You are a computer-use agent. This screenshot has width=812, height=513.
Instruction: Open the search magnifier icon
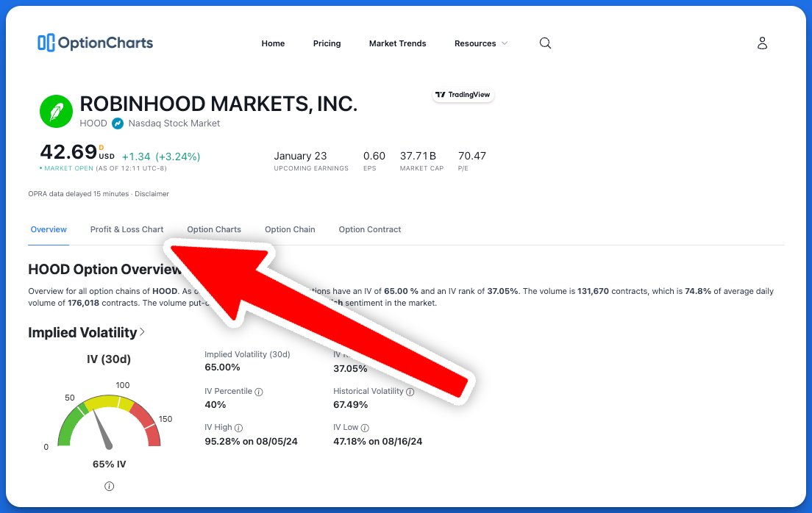(545, 43)
